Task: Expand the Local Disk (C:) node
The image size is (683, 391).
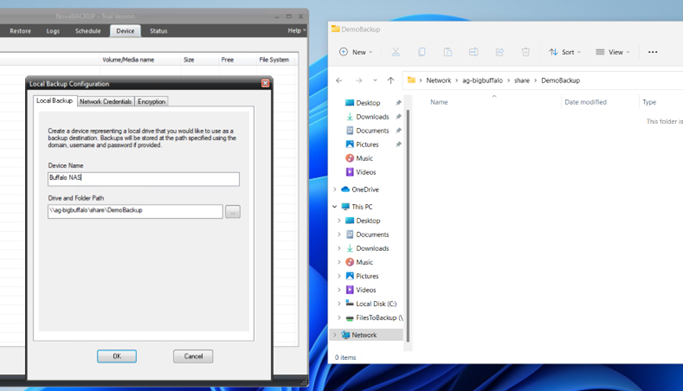Action: [x=339, y=304]
